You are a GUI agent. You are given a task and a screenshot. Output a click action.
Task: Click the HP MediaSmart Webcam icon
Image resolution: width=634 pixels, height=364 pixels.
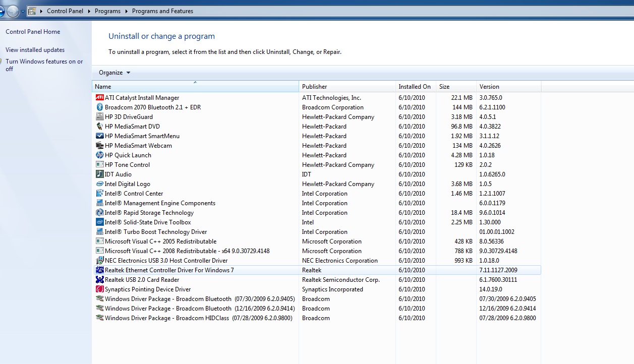click(99, 146)
